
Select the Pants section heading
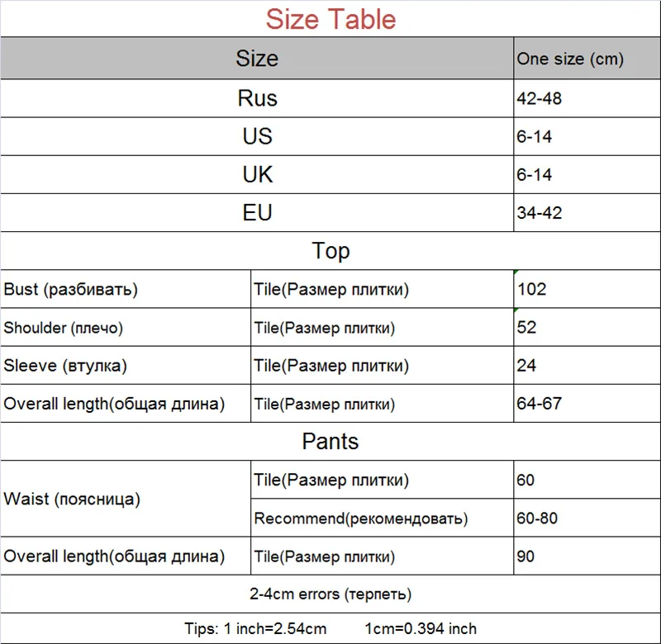point(330,442)
